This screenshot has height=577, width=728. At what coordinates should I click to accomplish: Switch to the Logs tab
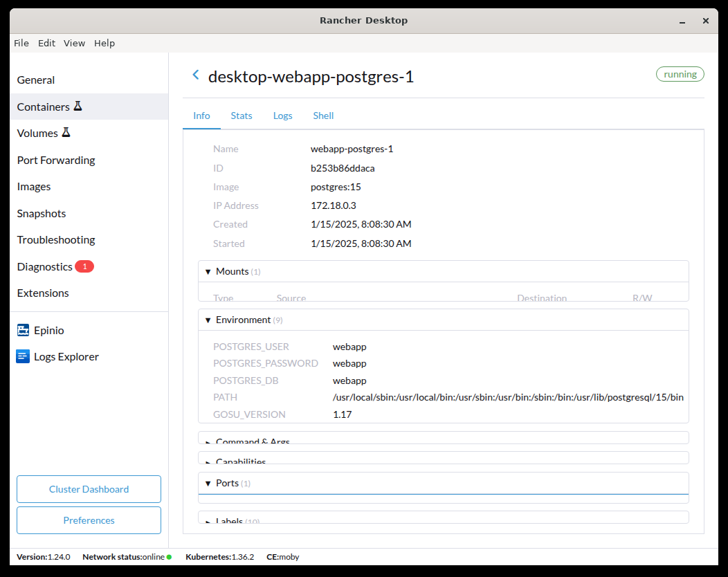point(283,116)
